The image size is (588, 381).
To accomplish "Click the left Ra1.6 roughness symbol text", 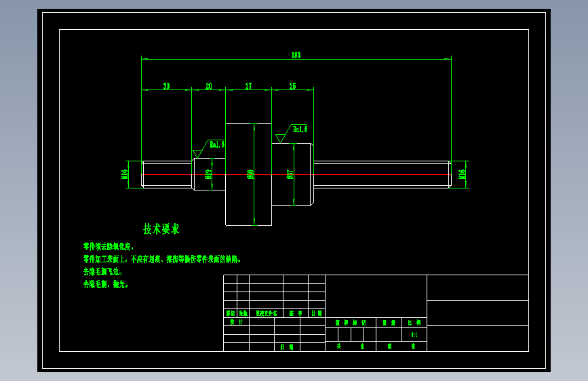I will pyautogui.click(x=217, y=144).
